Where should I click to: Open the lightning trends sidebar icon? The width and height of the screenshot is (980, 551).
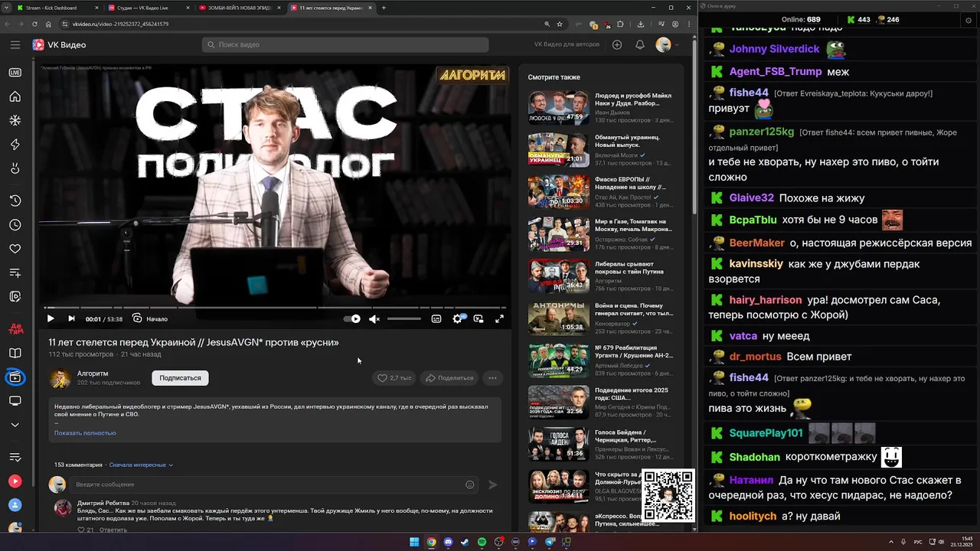(x=15, y=145)
